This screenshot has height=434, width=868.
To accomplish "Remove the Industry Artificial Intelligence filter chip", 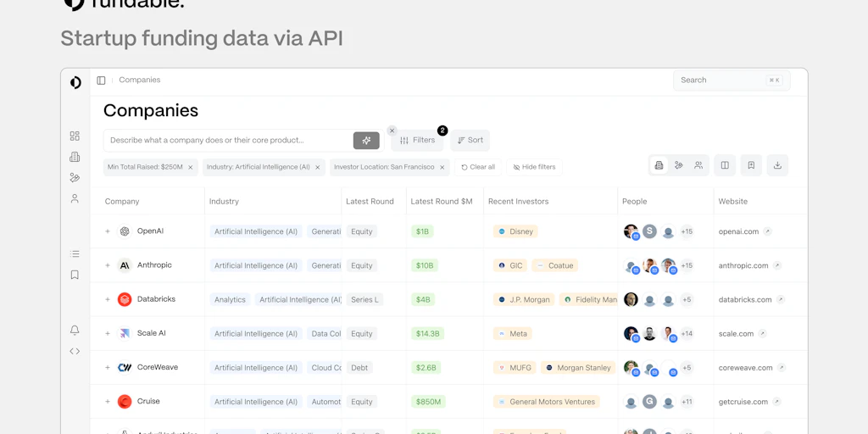I will (x=318, y=167).
